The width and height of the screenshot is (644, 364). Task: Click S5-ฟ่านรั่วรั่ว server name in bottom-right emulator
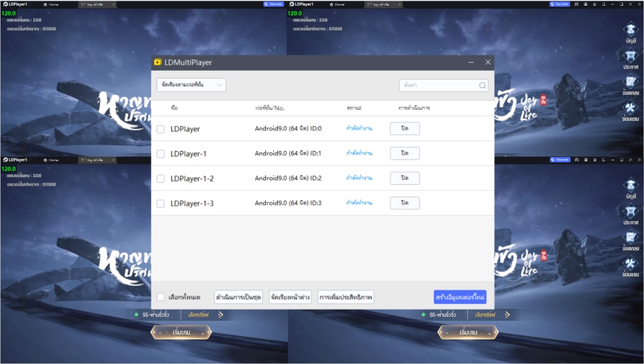[442, 315]
